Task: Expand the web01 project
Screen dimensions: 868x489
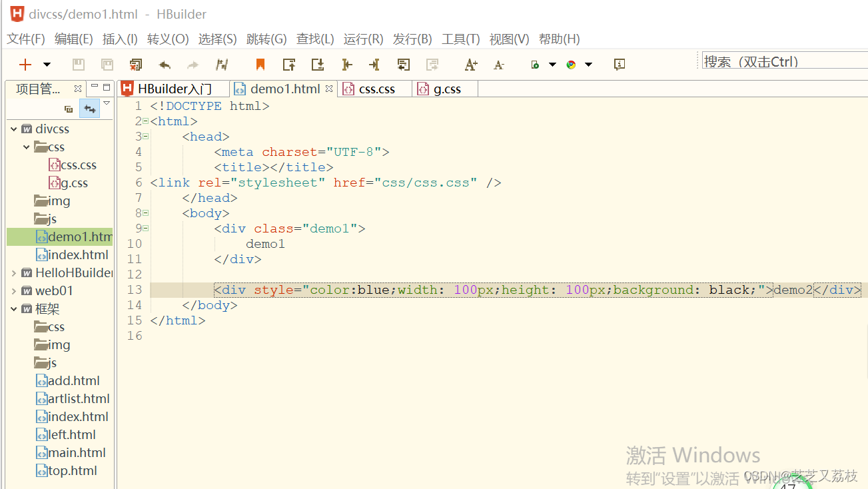Action: coord(14,291)
